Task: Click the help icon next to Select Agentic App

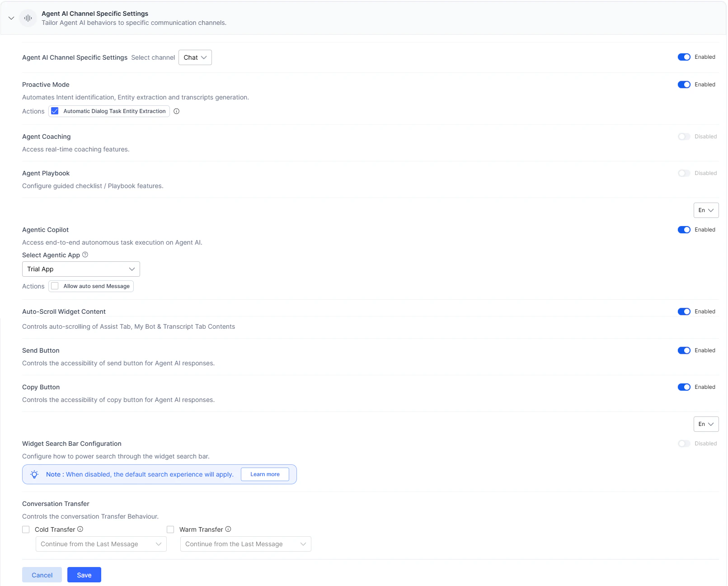Action: point(85,255)
